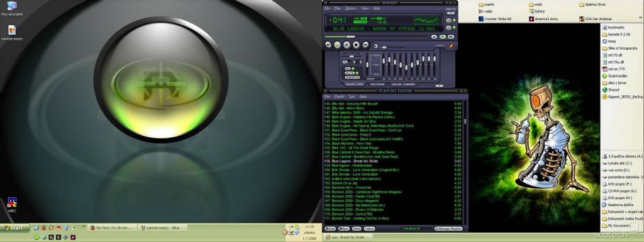Toggle the equalizer AUTO button
644x242 pixels.
[x=350, y=73]
